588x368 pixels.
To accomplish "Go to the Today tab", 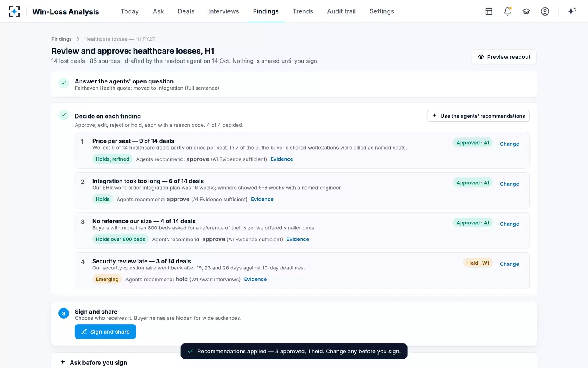I will (x=130, y=11).
